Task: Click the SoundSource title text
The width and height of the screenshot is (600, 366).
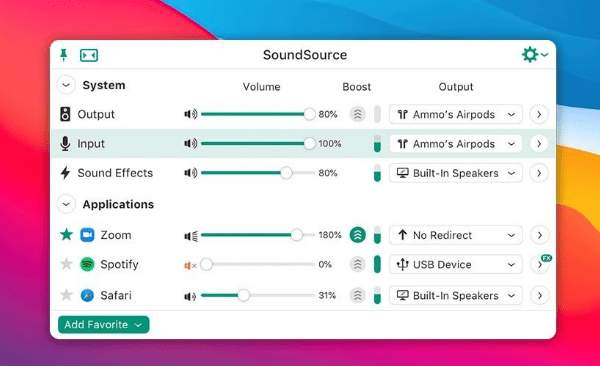Action: (305, 55)
